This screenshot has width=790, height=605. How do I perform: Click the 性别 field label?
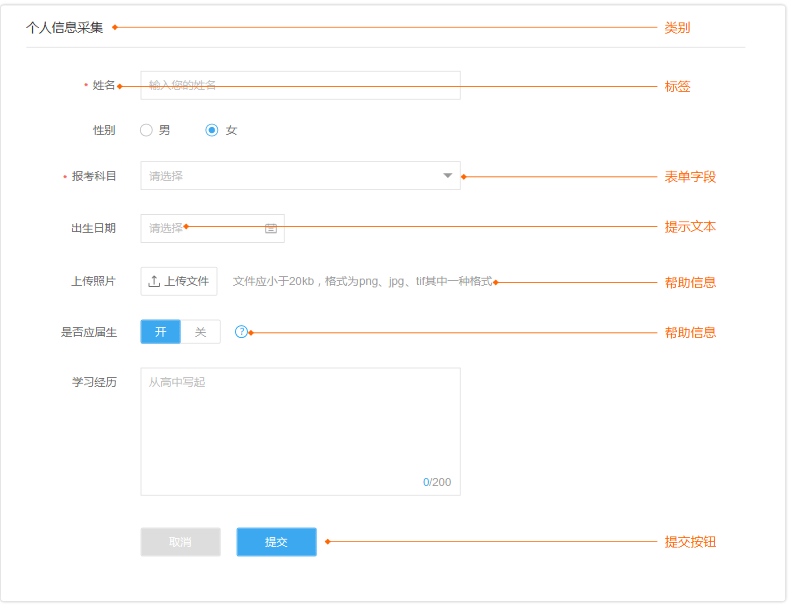coord(104,130)
